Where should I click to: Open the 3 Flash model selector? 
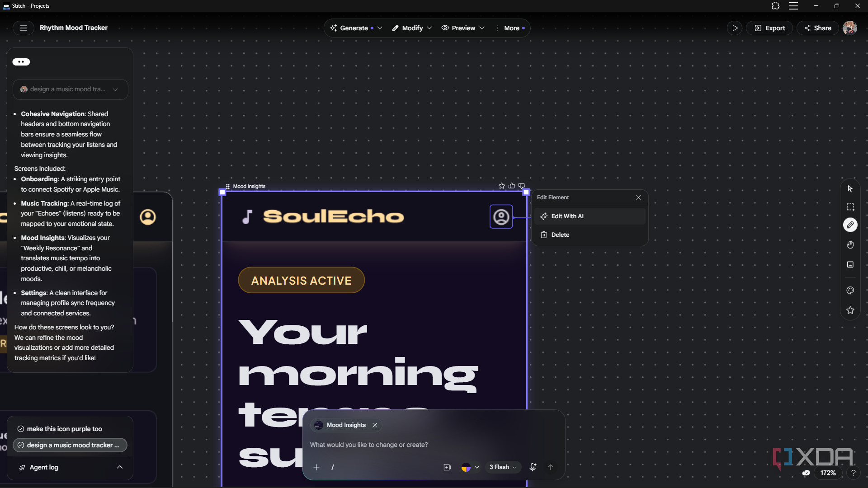tap(503, 467)
